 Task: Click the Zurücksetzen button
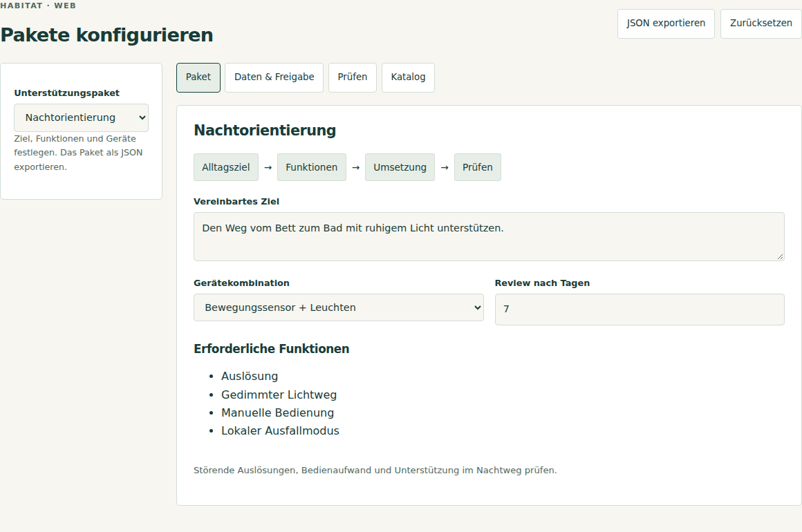click(x=761, y=23)
